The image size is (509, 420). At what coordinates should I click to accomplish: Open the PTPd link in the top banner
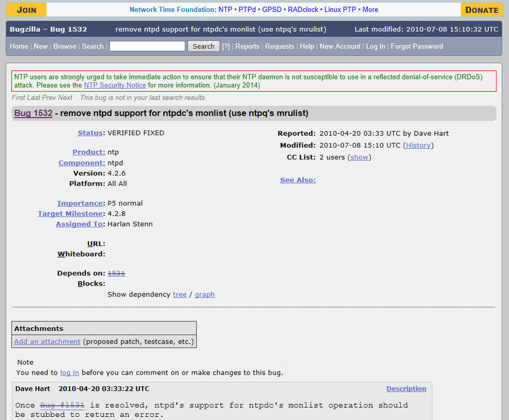tap(247, 10)
